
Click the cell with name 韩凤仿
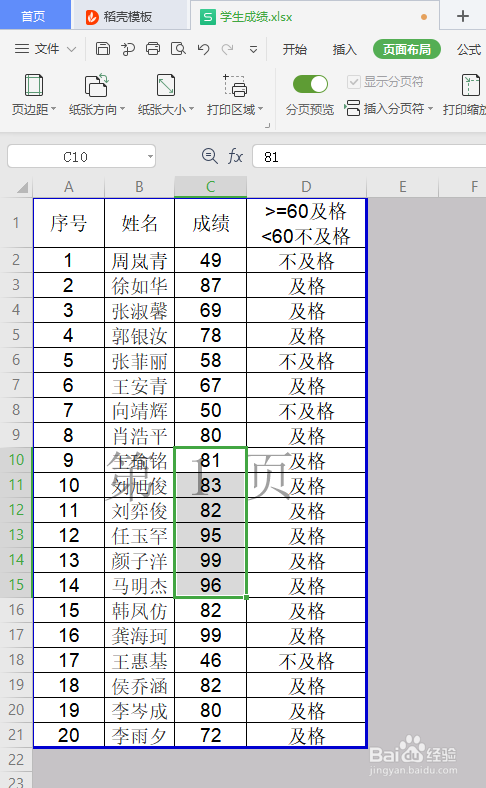[x=139, y=610]
